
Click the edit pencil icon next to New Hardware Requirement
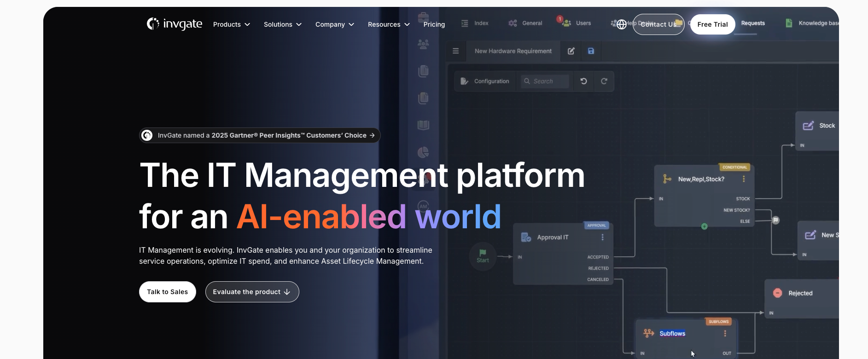(x=571, y=51)
